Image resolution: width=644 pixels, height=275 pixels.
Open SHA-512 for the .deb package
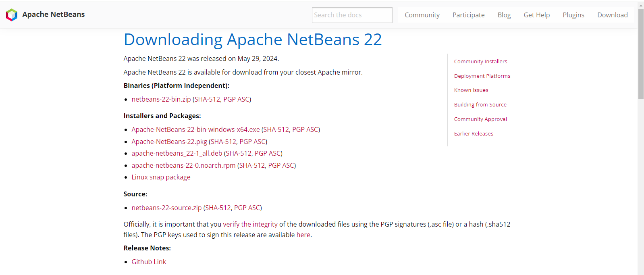(x=239, y=153)
